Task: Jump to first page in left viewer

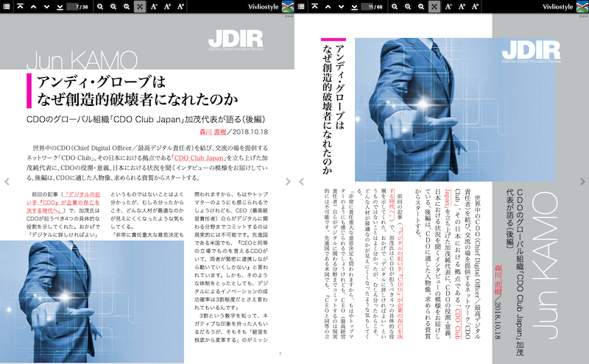Action: [x=20, y=7]
